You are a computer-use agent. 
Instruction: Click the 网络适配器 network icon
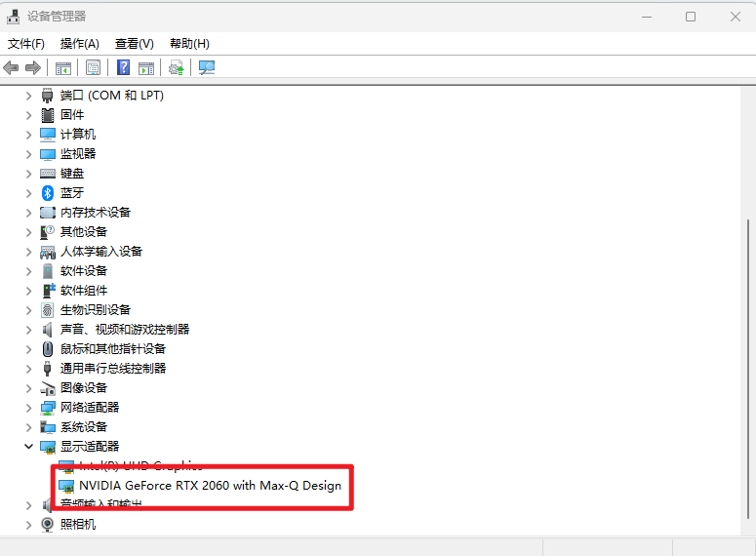[x=47, y=408]
